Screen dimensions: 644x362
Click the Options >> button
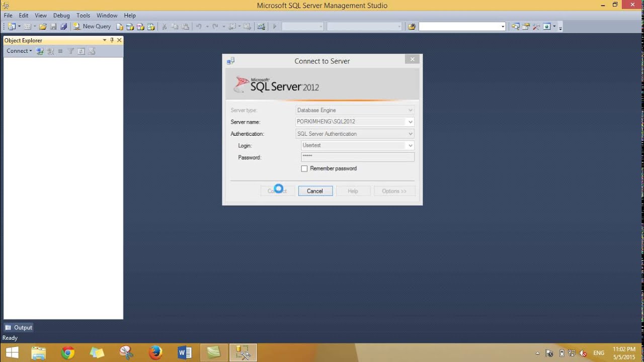[x=394, y=191]
